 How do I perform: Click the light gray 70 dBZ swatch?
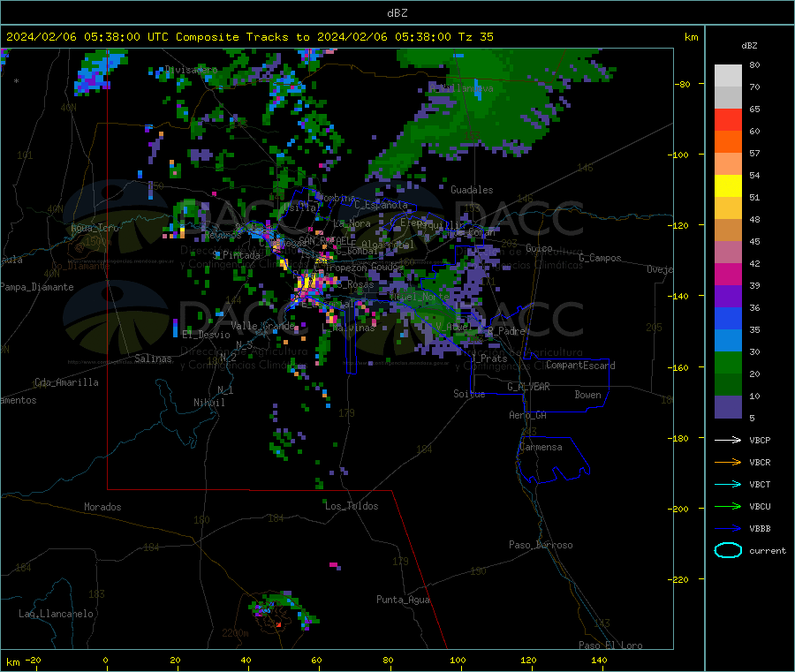coord(728,76)
